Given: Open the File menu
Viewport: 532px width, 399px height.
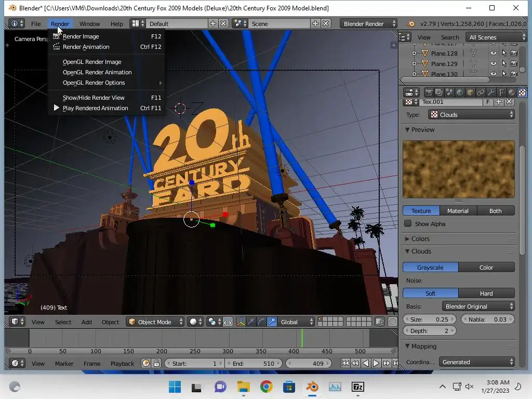Looking at the screenshot, I should click(x=36, y=23).
